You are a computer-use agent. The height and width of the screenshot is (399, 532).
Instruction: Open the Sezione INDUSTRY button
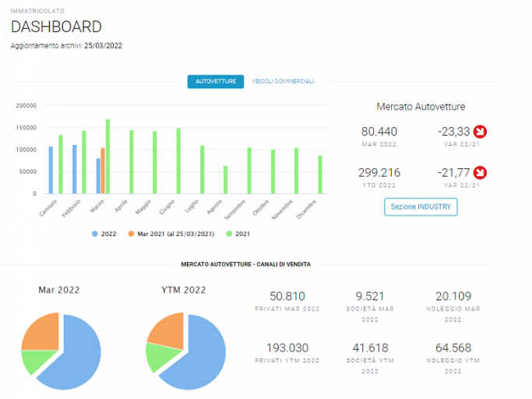(x=421, y=207)
